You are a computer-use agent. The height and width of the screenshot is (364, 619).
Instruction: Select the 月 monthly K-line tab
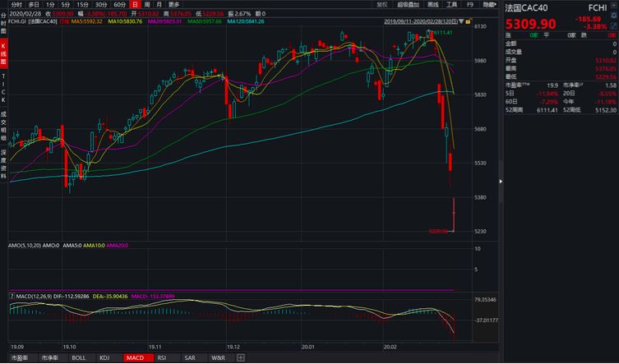coord(159,4)
